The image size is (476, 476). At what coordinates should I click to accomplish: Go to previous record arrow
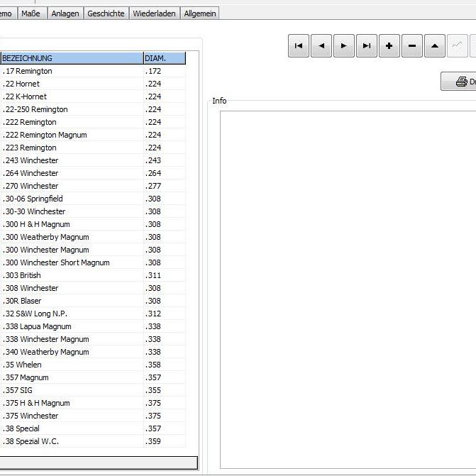coord(321,46)
